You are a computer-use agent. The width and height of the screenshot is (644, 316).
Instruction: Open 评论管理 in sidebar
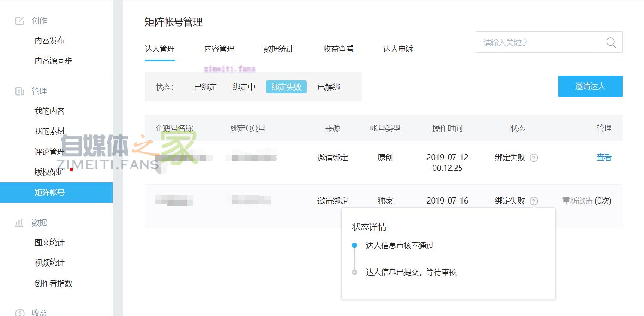pos(49,152)
